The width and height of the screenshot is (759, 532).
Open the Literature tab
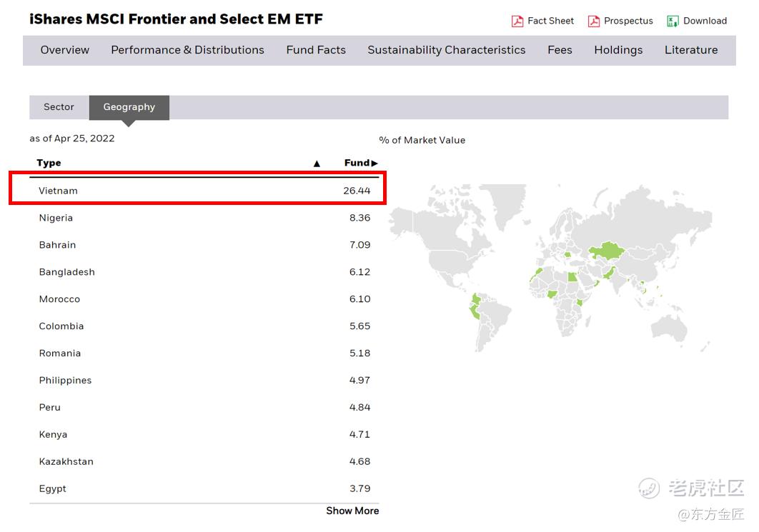(691, 50)
